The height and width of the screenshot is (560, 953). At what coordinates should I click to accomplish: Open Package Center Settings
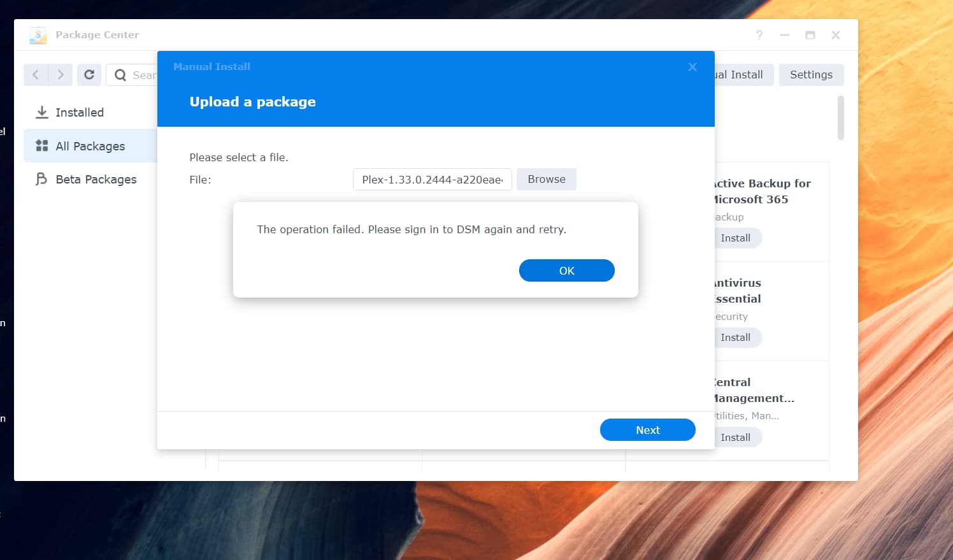811,75
